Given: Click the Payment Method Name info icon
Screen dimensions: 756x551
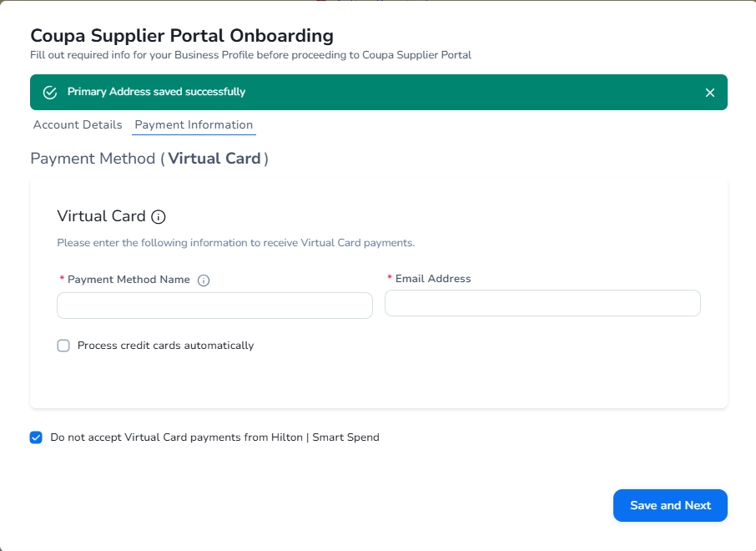Looking at the screenshot, I should click(204, 281).
